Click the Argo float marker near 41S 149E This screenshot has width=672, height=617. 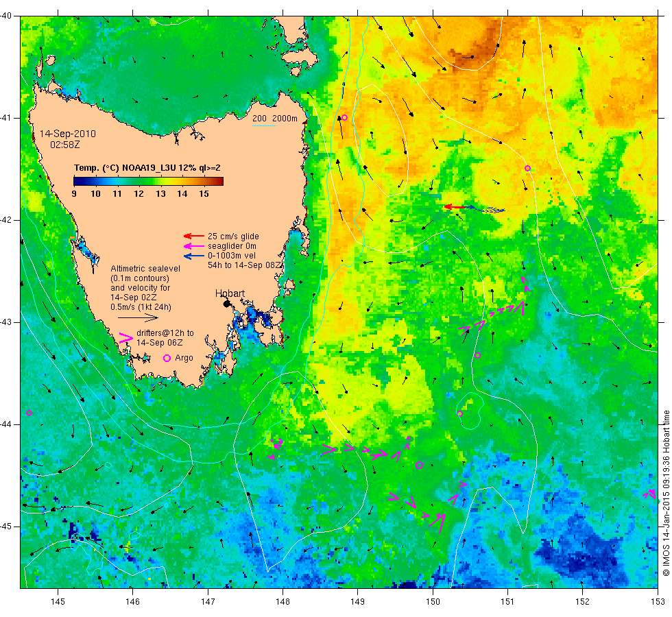(344, 117)
